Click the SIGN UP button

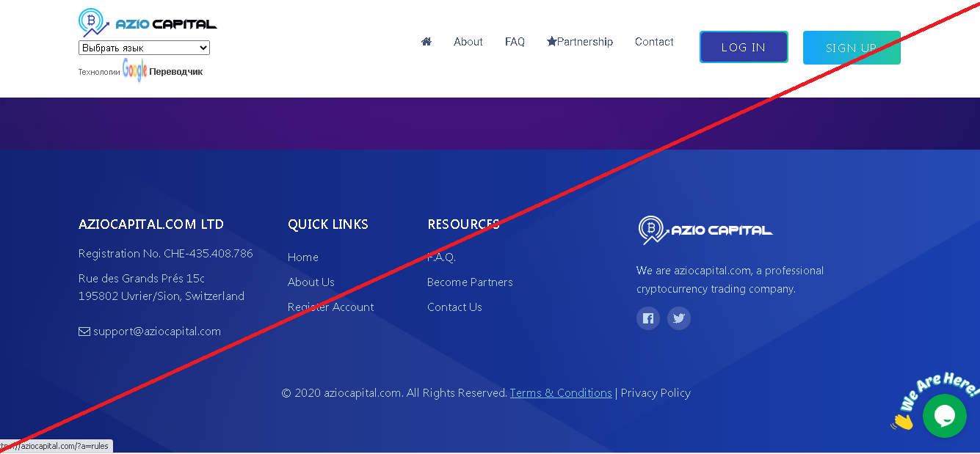852,48
